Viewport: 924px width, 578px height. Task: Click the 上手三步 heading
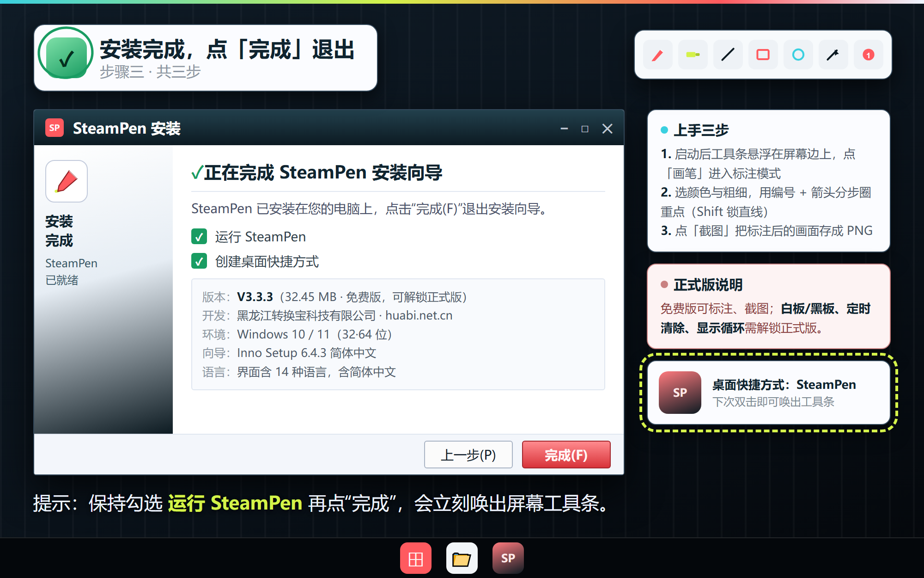tap(701, 130)
